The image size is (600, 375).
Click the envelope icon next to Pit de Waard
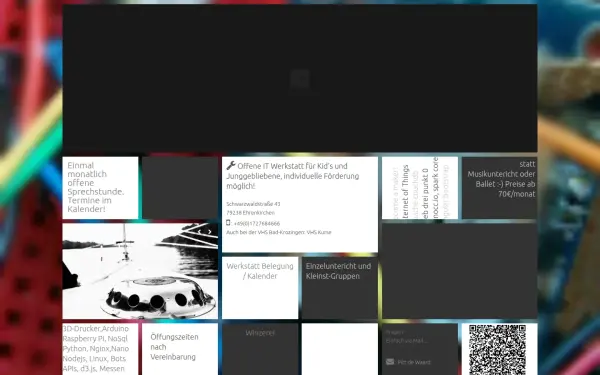pos(390,362)
